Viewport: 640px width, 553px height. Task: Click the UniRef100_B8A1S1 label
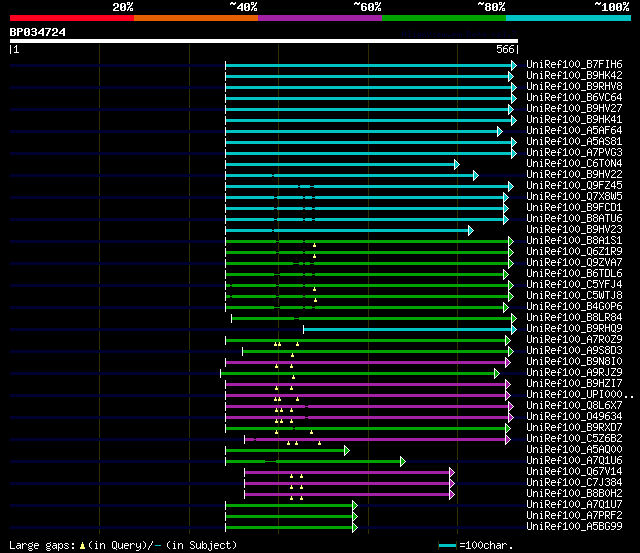coord(574,241)
